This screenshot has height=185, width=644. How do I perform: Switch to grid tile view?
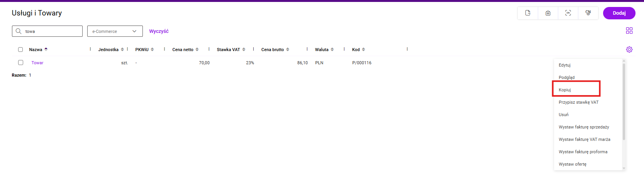point(629,31)
